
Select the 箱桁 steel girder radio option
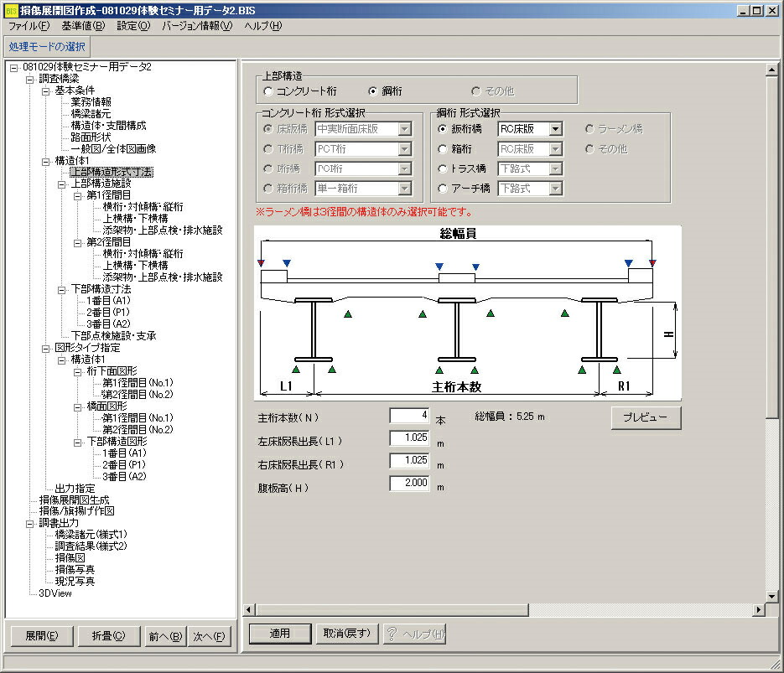click(443, 149)
